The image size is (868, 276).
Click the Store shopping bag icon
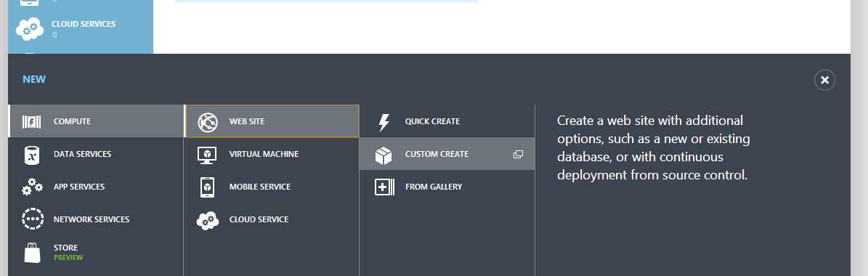coord(32,252)
